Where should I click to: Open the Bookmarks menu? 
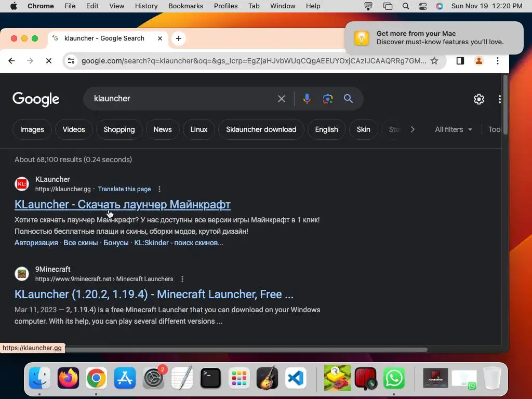tap(185, 6)
